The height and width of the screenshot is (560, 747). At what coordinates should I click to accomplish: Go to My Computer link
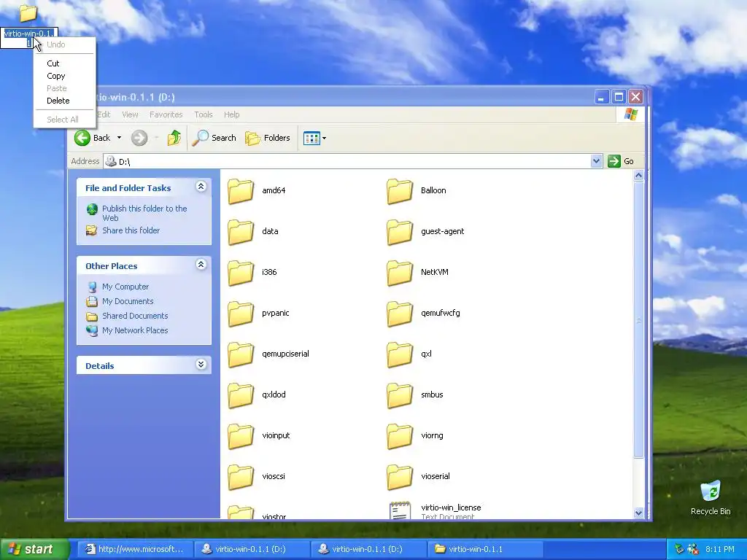(125, 287)
